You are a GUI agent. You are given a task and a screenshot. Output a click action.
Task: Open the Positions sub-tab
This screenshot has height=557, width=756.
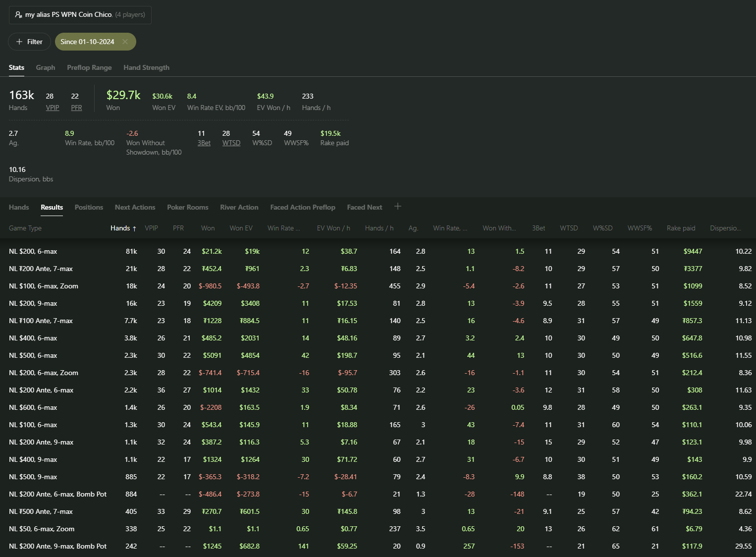89,207
